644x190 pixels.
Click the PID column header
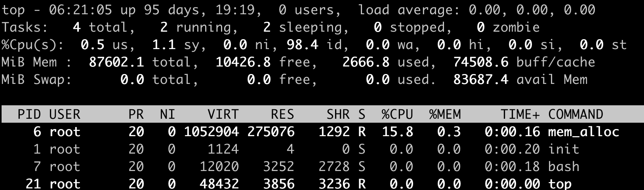[x=29, y=114]
